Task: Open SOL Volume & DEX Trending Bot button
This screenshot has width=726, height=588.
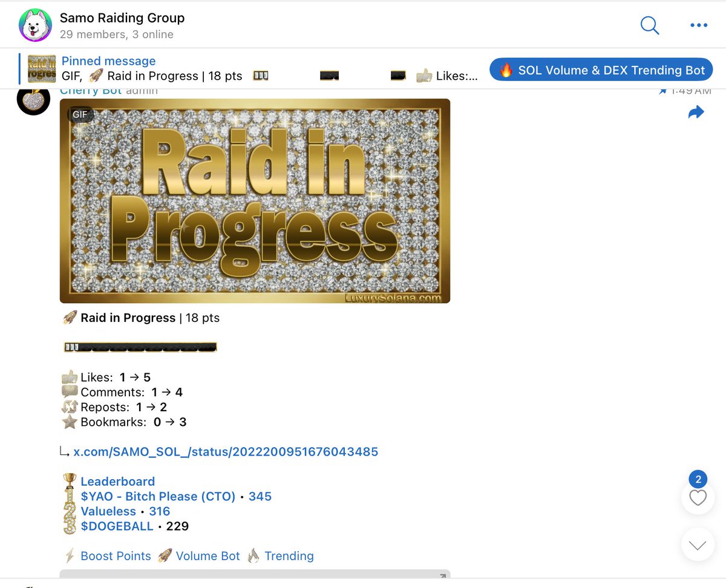Action: point(601,70)
